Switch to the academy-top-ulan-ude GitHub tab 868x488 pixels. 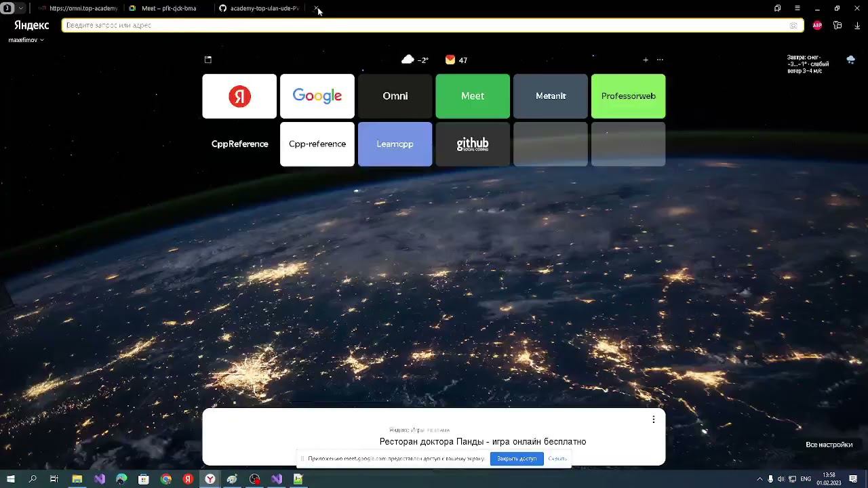(258, 8)
